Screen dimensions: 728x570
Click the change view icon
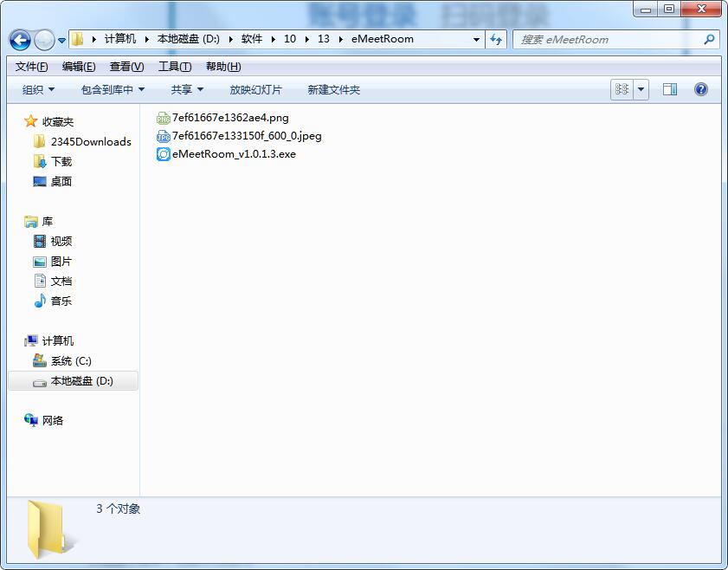pos(622,89)
